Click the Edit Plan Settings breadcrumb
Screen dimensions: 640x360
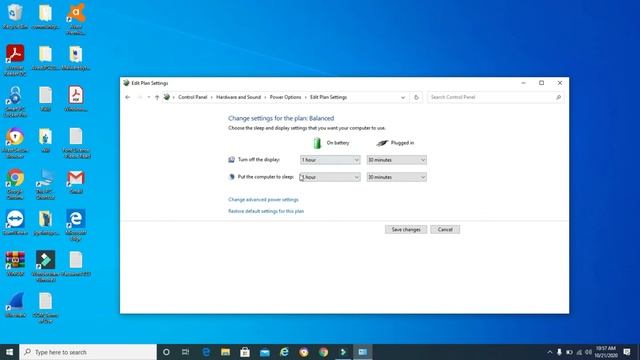(x=328, y=97)
